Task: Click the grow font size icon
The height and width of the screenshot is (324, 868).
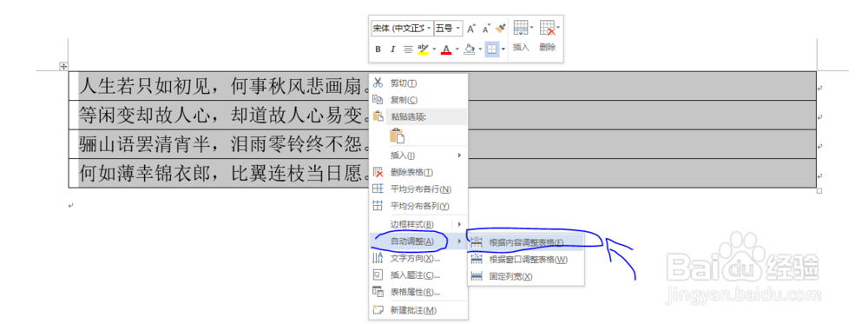Action: (x=471, y=29)
